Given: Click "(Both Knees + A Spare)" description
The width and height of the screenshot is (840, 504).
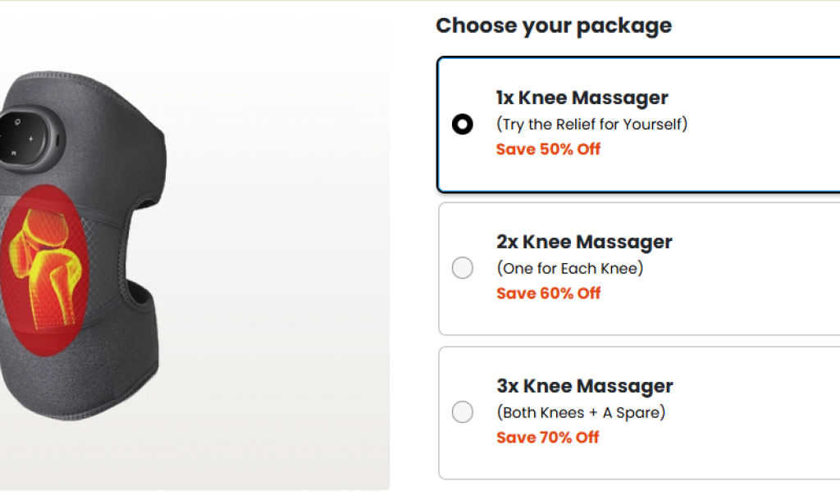Looking at the screenshot, I should click(581, 412).
